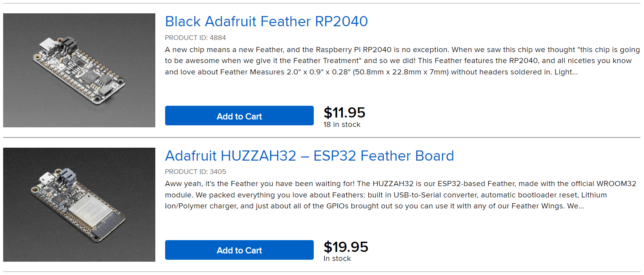Click the blue header bar at the top
The height and width of the screenshot is (275, 644).
click(322, 3)
